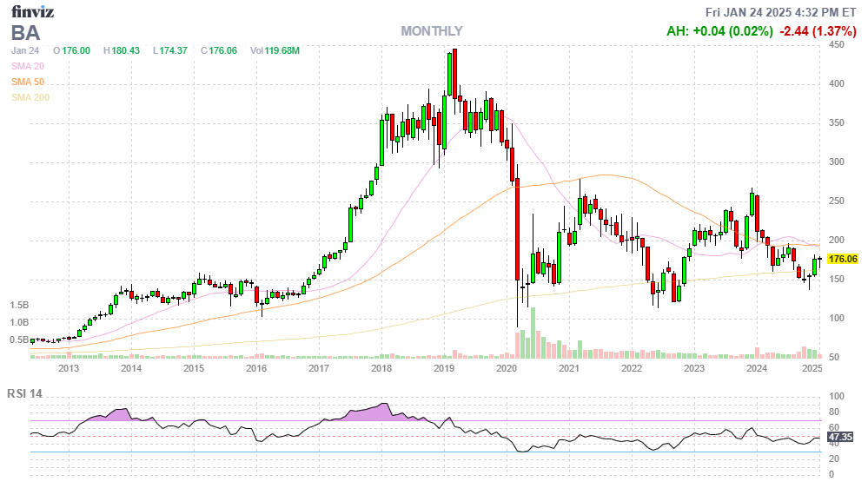
Task: Click the Fri JAN 24 2025 timestamp
Action: pyautogui.click(x=782, y=12)
